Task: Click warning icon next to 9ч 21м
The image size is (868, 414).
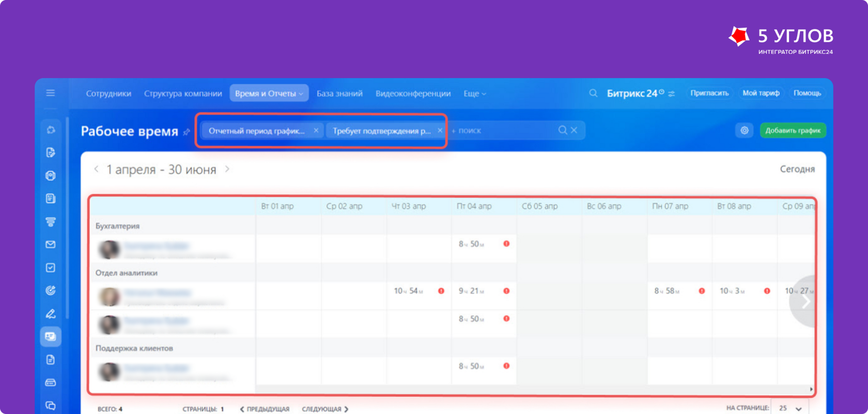Action: (x=506, y=291)
